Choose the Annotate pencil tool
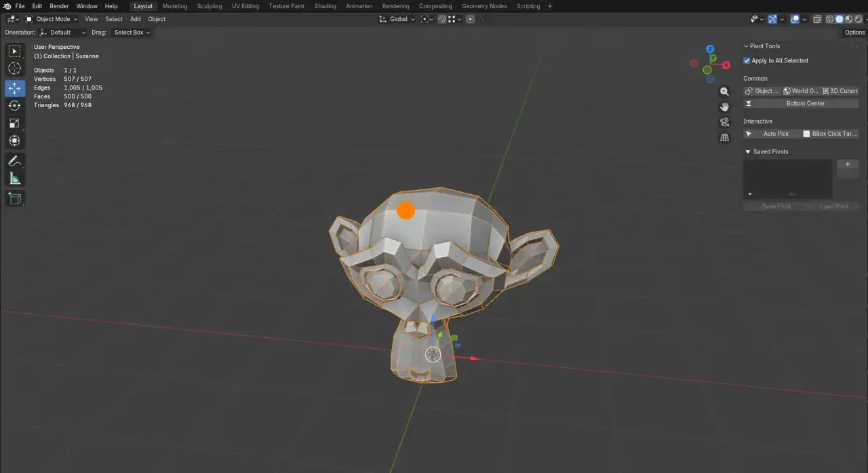The height and width of the screenshot is (473, 868). (x=14, y=162)
